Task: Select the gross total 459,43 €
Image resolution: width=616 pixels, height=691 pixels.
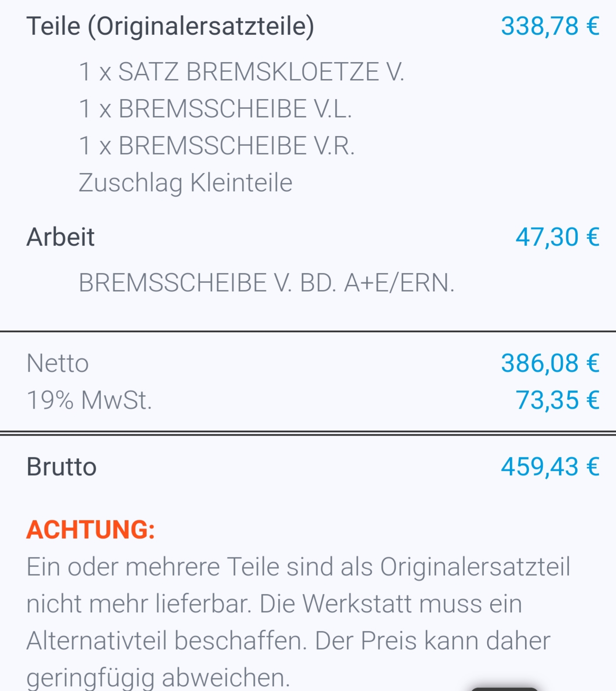Action: click(550, 467)
